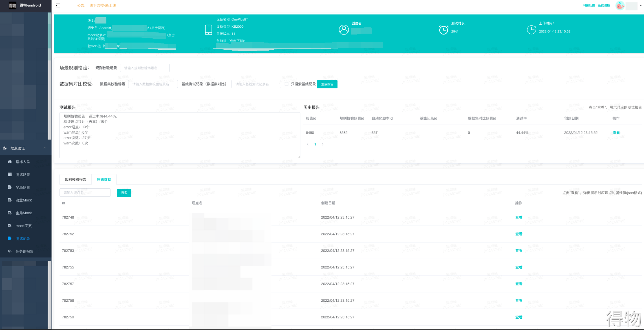Screen dimensions: 644x330
Task: Click the 指标大盘 dashboard icon
Action: click(x=10, y=162)
